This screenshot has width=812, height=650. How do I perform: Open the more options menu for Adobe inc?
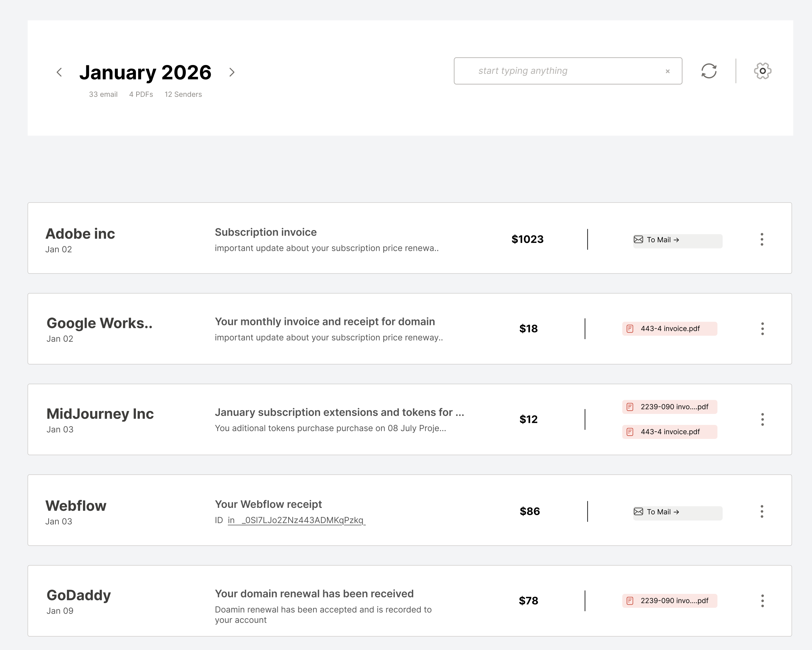762,239
